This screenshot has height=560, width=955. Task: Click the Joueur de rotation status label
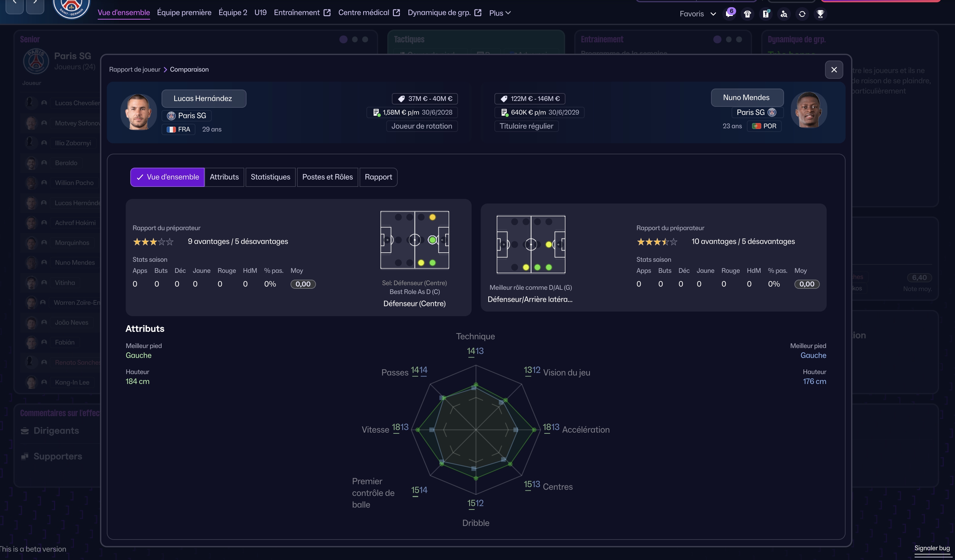point(422,126)
